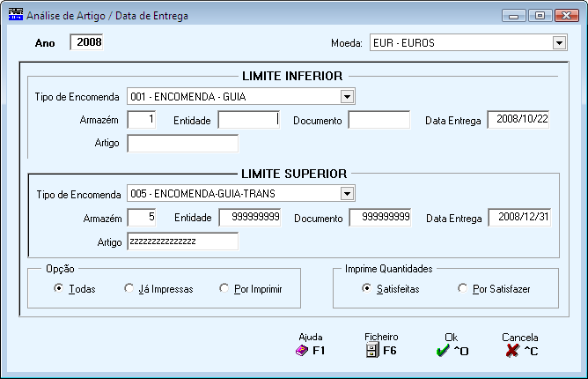The height and width of the screenshot is (379, 588).
Task: Click the red Cancela X icon
Action: point(512,351)
